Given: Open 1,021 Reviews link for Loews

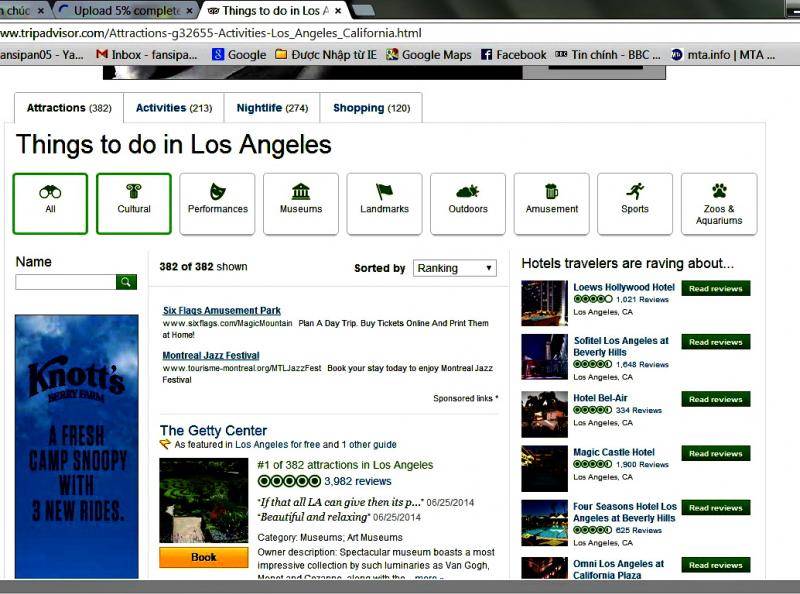Looking at the screenshot, I should 642,300.
